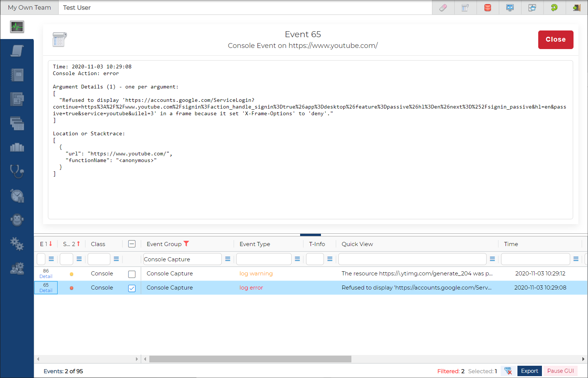Open the activity monitor pulse icon
This screenshot has height=378, width=588.
coord(17,27)
